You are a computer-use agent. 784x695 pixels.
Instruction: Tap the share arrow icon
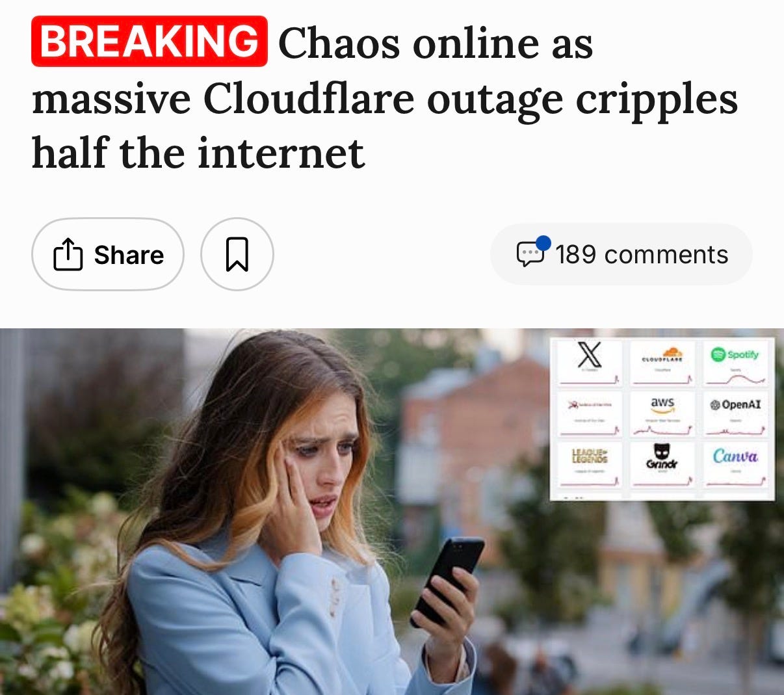click(x=68, y=255)
